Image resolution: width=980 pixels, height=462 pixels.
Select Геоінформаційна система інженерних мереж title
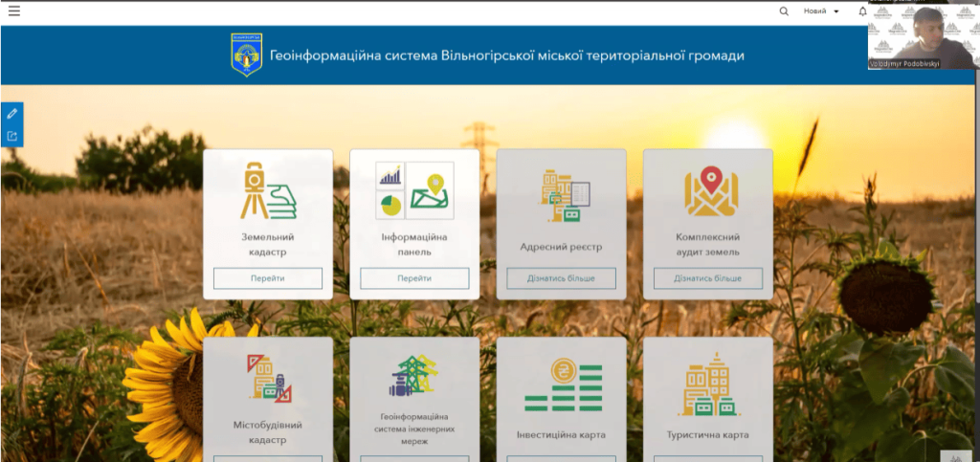point(414,429)
